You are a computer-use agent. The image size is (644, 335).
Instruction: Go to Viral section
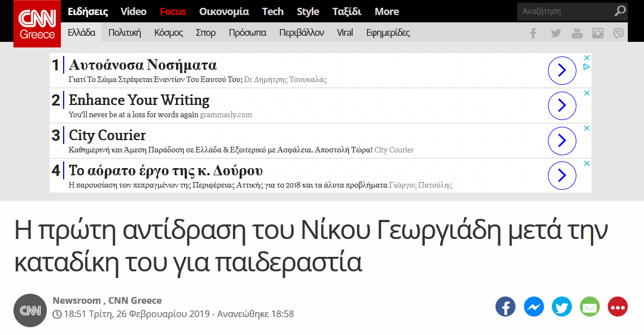tap(345, 32)
